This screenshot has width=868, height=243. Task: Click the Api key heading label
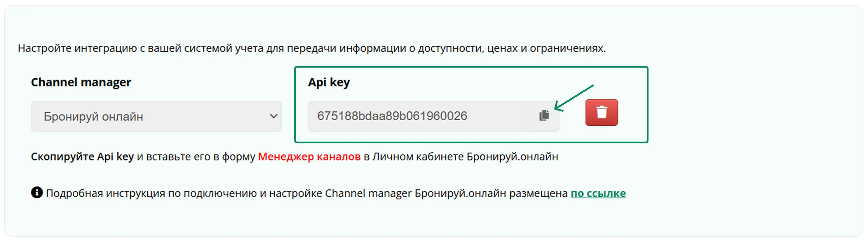coord(329,82)
